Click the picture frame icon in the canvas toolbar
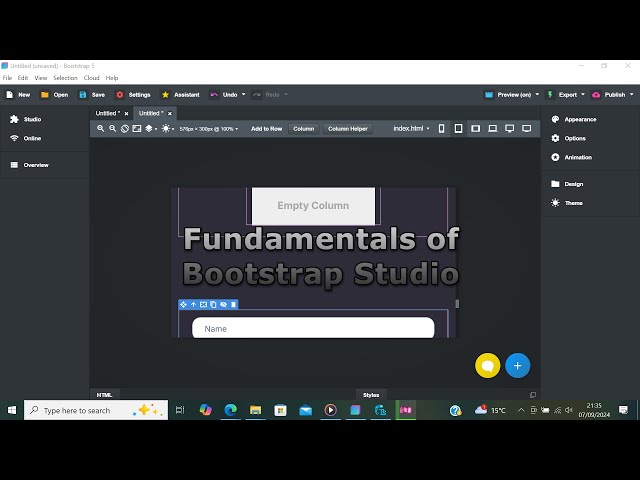The width and height of the screenshot is (640, 480). [x=137, y=129]
